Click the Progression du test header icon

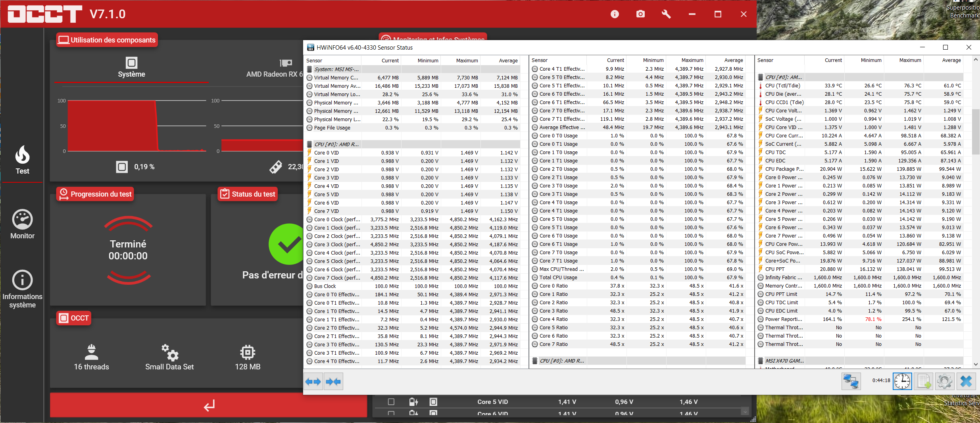point(63,194)
